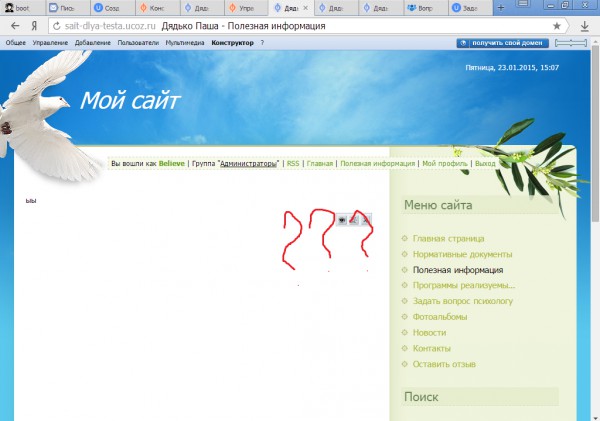Reload the page with refresh icon

click(x=57, y=26)
